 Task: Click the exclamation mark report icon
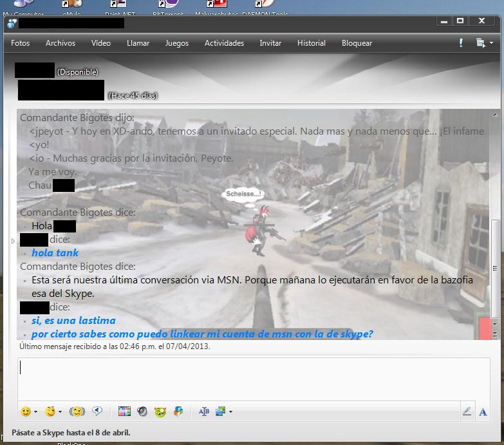[x=461, y=43]
